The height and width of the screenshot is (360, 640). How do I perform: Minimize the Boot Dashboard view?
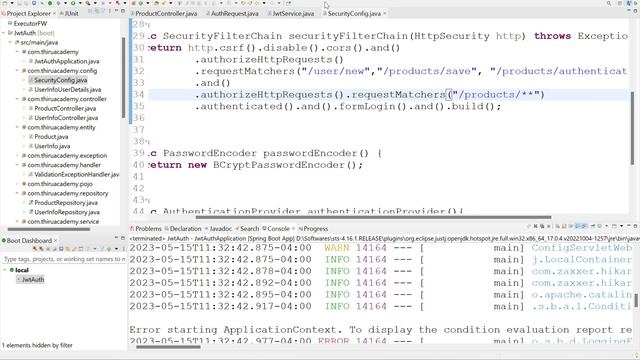[116, 238]
